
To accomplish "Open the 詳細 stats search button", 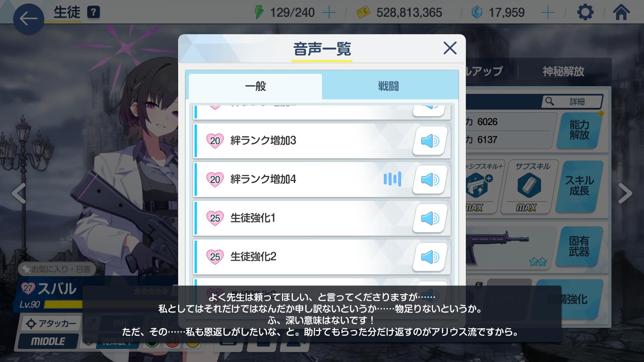I will coord(573,102).
